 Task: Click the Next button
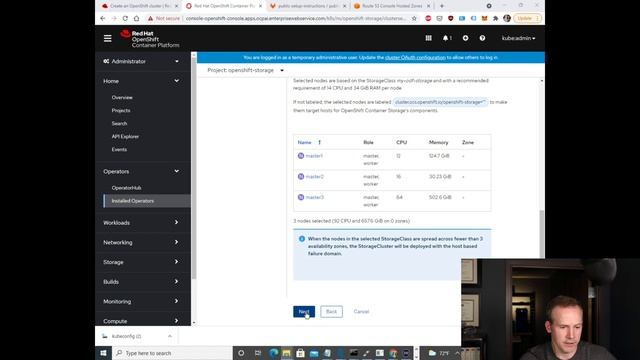(x=304, y=311)
